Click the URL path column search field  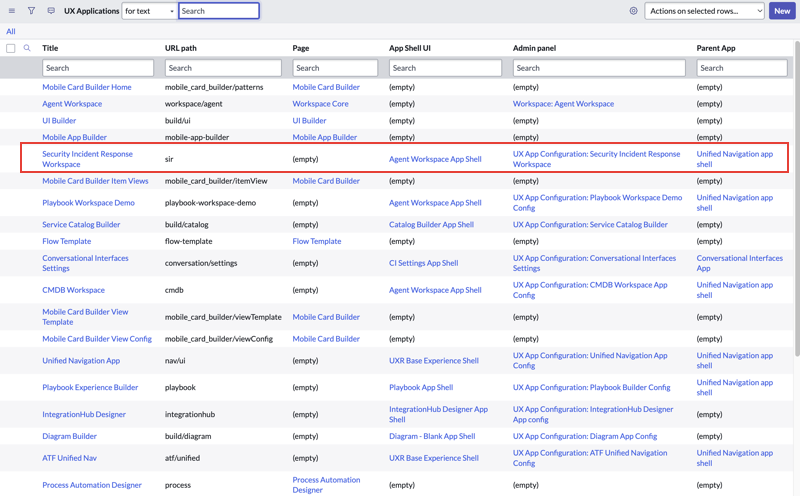coord(223,68)
